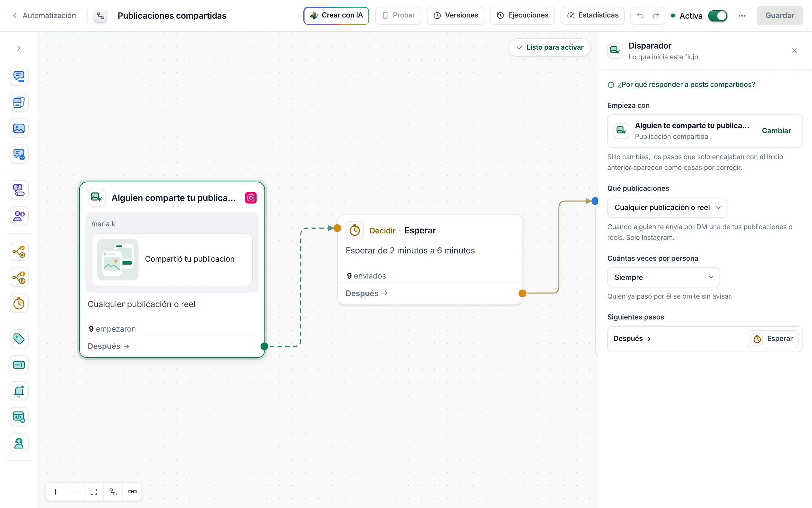Click the "9 empezaron" stat
812x508 pixels.
112,329
